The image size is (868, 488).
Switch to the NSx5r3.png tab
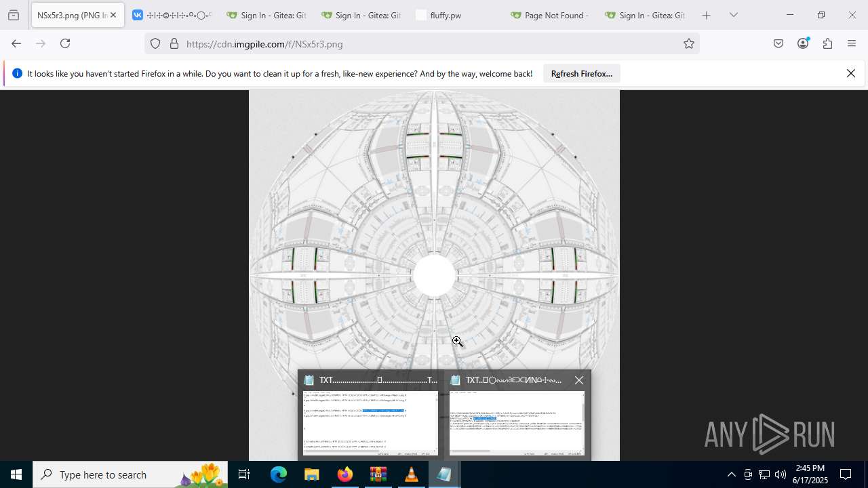(77, 15)
